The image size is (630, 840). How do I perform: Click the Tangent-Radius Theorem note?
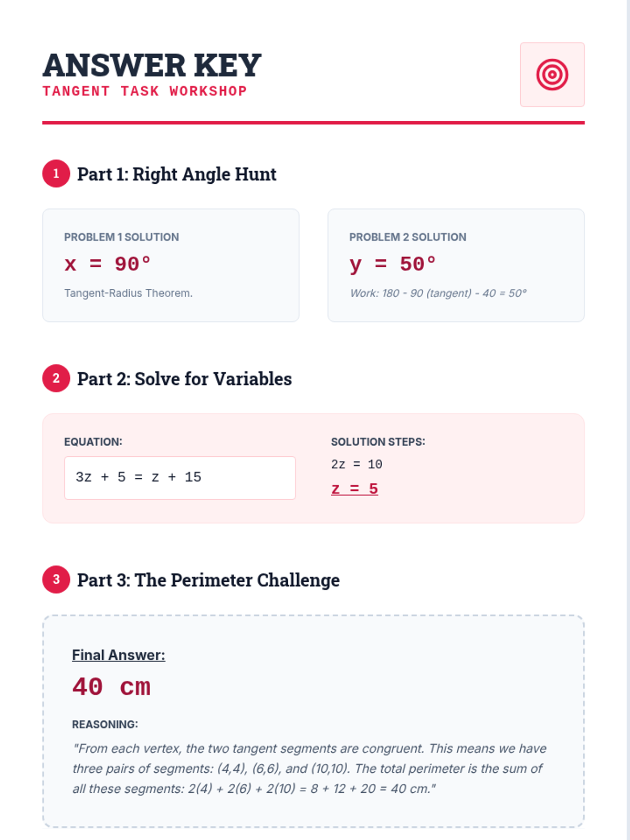tap(128, 293)
